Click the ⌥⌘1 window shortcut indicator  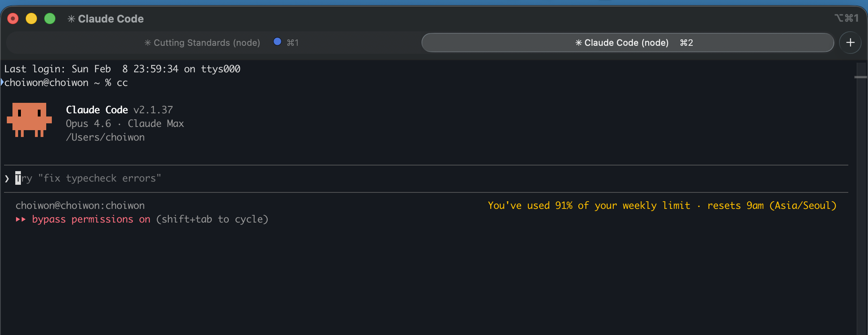click(x=846, y=18)
